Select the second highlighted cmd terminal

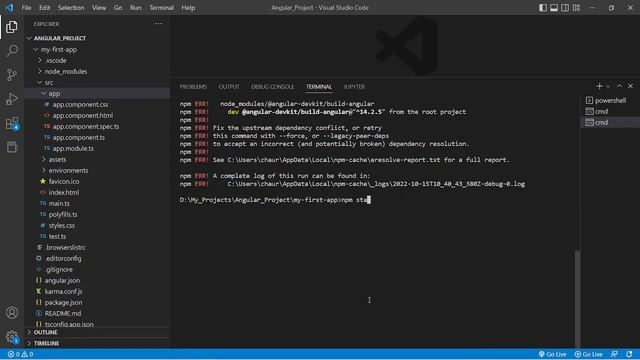610,122
